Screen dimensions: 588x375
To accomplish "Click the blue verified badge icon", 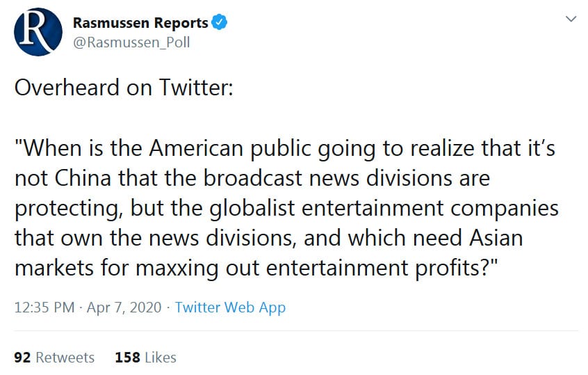I will click(x=220, y=23).
